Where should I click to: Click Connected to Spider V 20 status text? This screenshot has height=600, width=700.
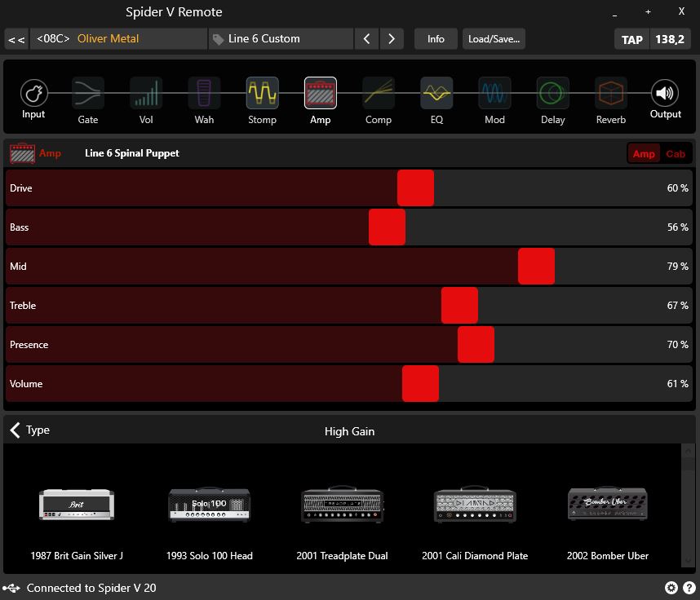[x=91, y=588]
